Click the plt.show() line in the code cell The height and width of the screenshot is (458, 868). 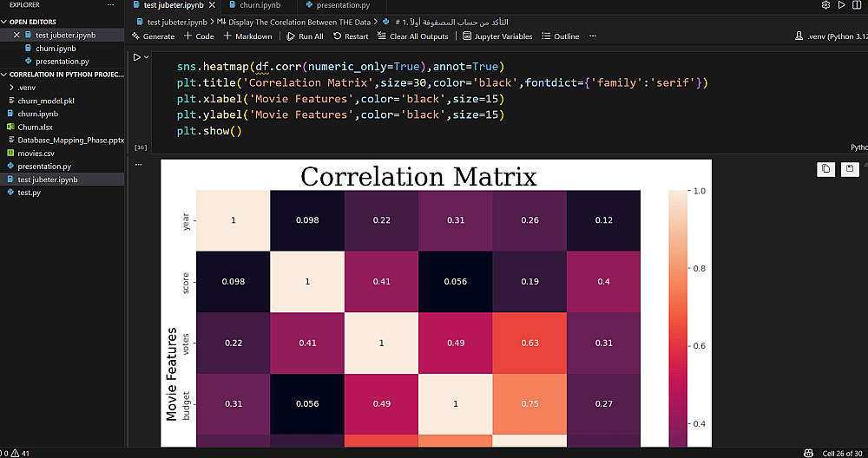click(209, 132)
